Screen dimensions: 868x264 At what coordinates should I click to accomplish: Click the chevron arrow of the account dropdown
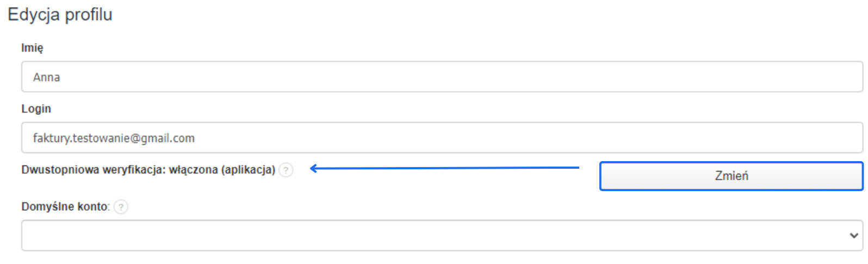(x=853, y=236)
